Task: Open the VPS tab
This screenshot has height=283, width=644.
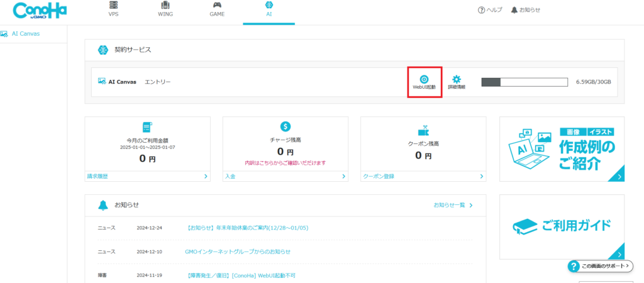Action: (x=113, y=9)
